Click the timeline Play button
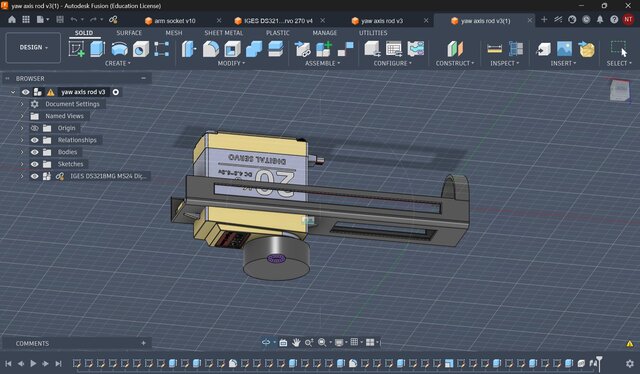This screenshot has width=640, height=374. coord(33,363)
